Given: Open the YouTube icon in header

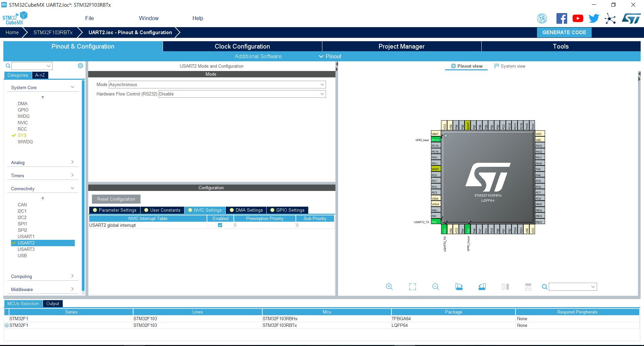Looking at the screenshot, I should tap(578, 18).
